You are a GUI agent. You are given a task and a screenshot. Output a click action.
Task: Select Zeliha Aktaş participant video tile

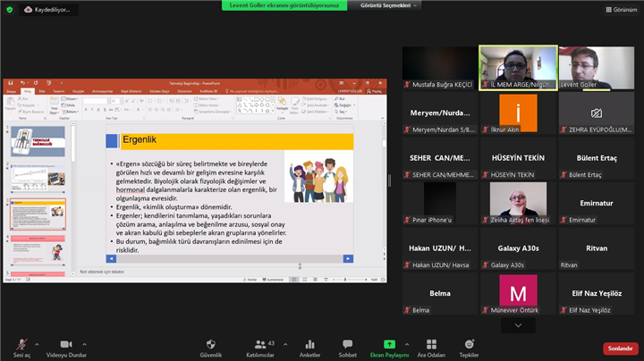pos(518,202)
